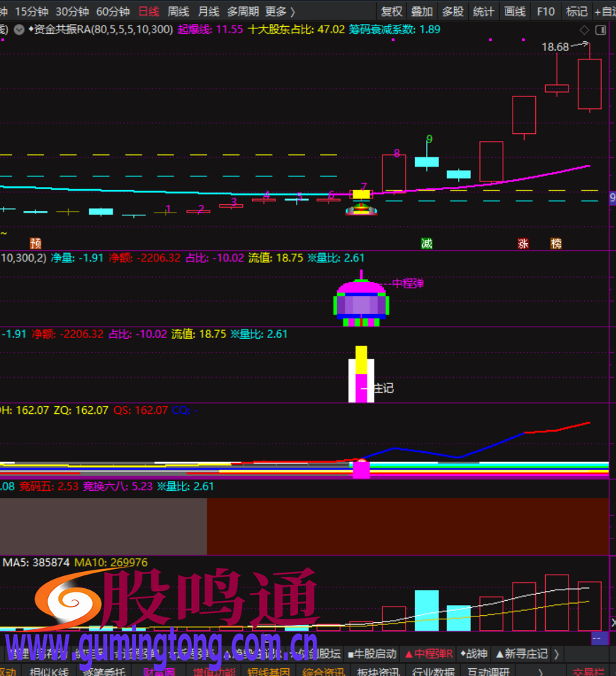Screen dimensions: 616x676
Task: Expand the 更多 period options
Action: pos(280,11)
